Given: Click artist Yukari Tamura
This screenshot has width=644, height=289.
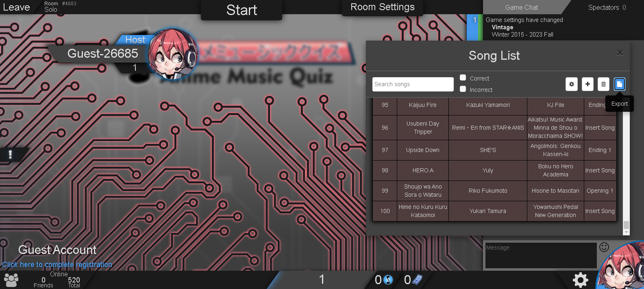Looking at the screenshot, I should point(488,211).
